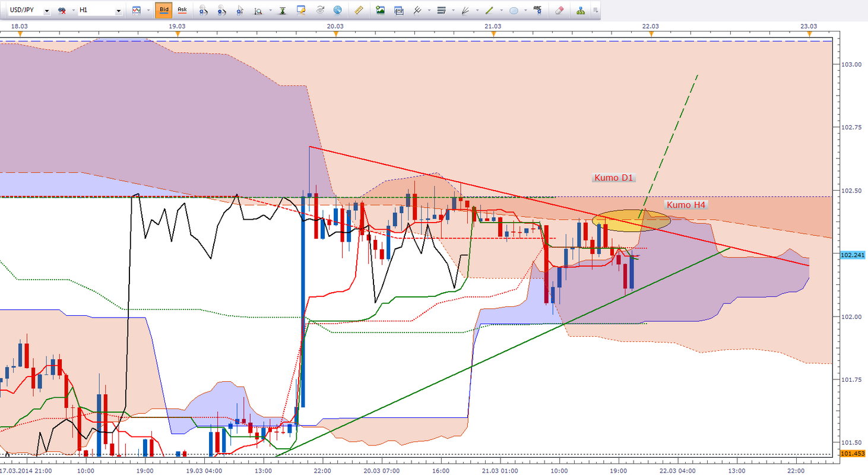Click the chart type line icon
The height and width of the screenshot is (475, 868).
tap(137, 10)
